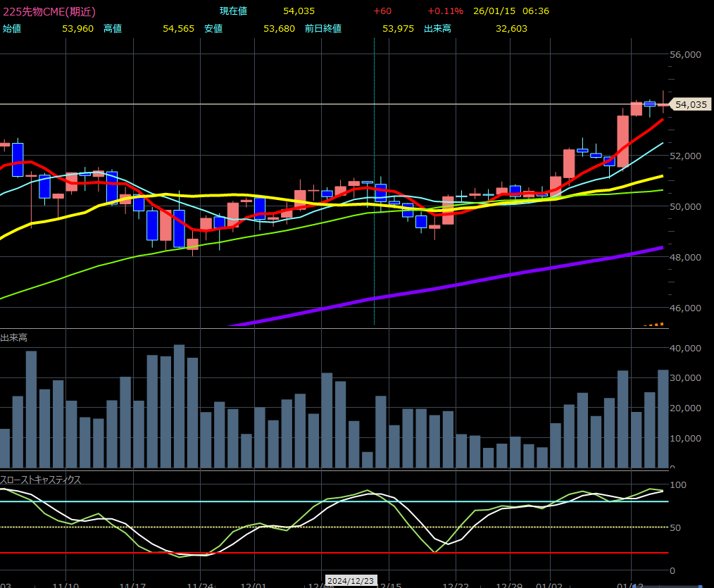Click the cyan 80-level line in stochastics
Image resolution: width=714 pixels, height=588 pixels.
(211, 501)
